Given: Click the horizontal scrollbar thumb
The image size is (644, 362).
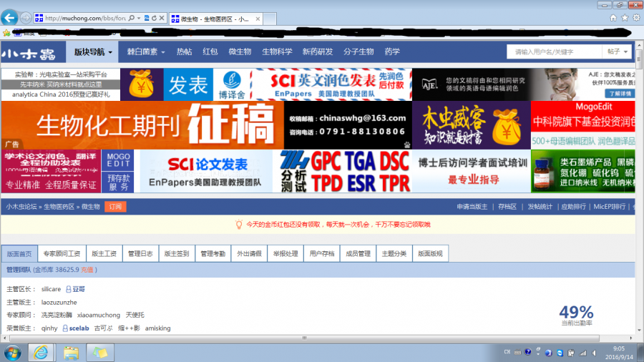Looking at the screenshot, I should click(x=304, y=338).
